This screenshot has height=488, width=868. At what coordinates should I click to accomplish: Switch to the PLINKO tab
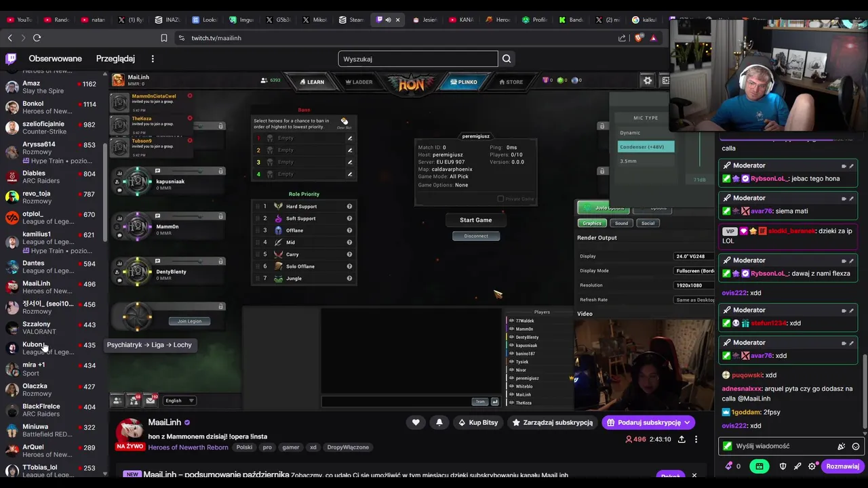tap(465, 82)
